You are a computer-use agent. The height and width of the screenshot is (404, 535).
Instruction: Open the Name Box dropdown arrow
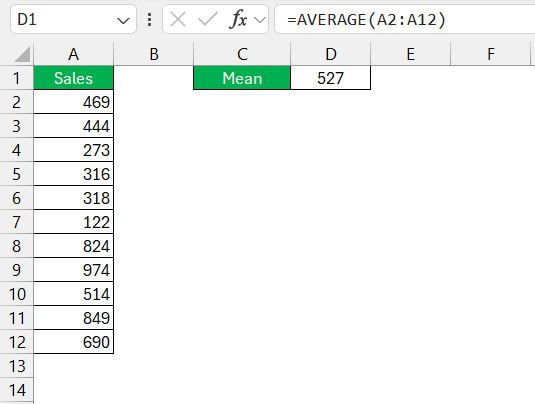(123, 20)
